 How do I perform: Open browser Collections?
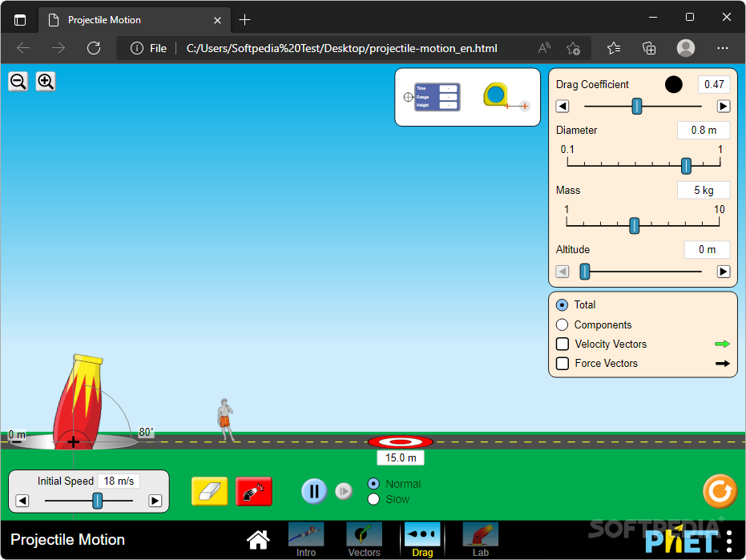pos(649,48)
